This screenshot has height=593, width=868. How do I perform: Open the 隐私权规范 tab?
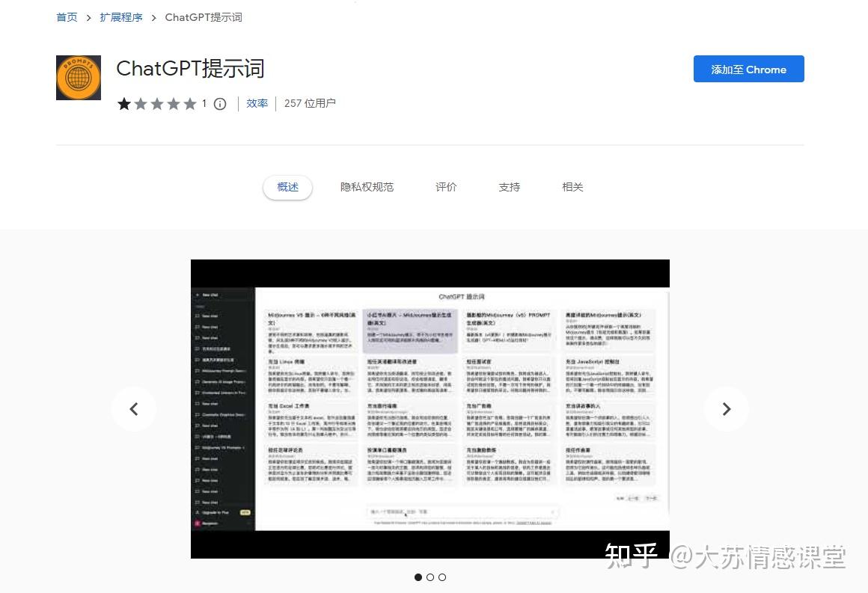coord(367,187)
